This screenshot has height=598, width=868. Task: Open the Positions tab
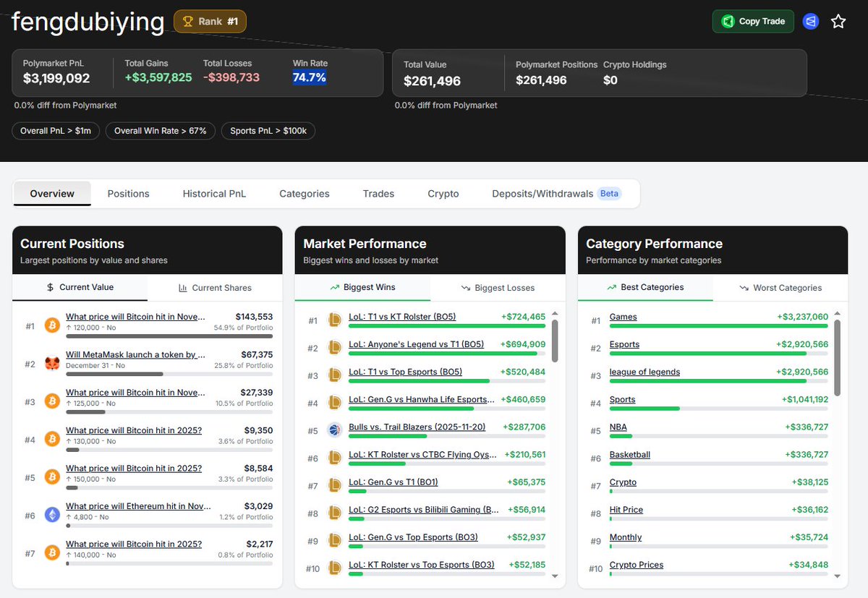pyautogui.click(x=128, y=193)
